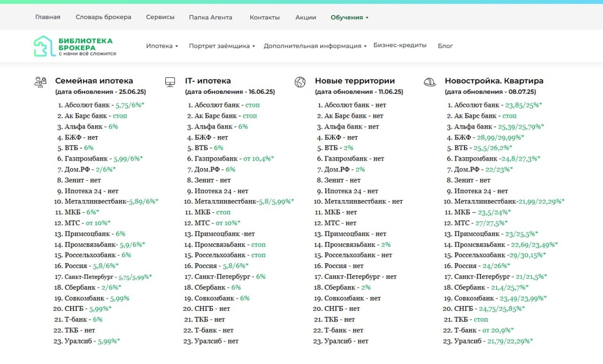
Task: Click Примсоцбанк rate 23/25,5%*
Action: tap(522, 234)
